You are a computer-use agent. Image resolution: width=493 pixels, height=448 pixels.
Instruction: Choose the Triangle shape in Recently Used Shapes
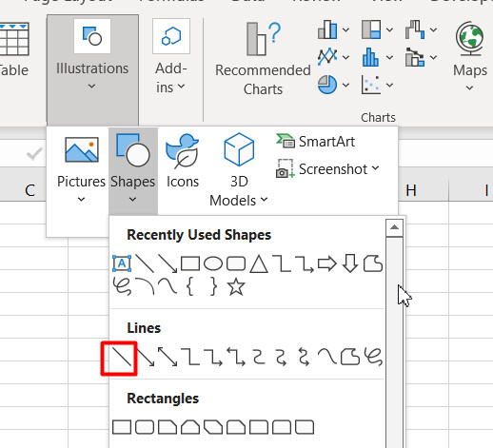(x=259, y=264)
